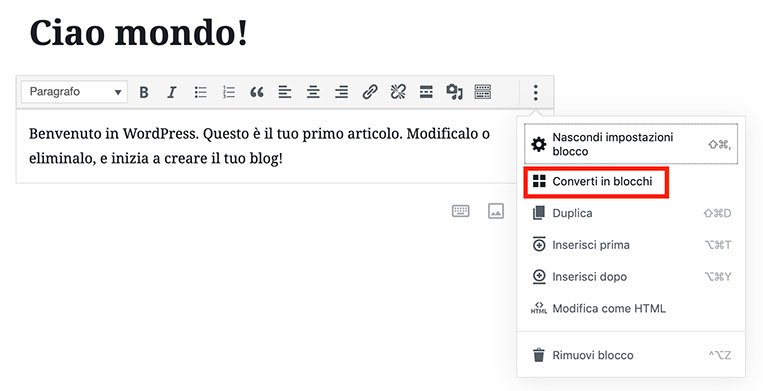Image resolution: width=763 pixels, height=391 pixels.
Task: Select Nascondi impostazioni blocco option
Action: 631,144
